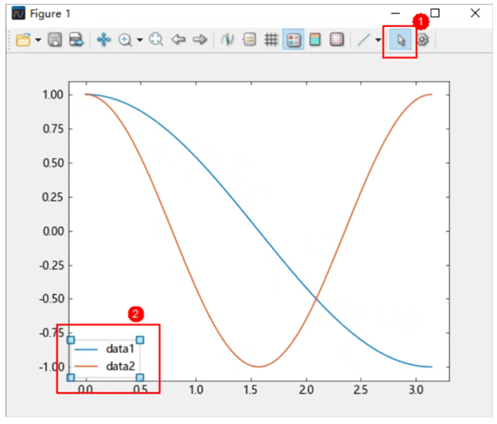Activate the pan move tool
Viewport: 497px width, 424px height.
(104, 40)
